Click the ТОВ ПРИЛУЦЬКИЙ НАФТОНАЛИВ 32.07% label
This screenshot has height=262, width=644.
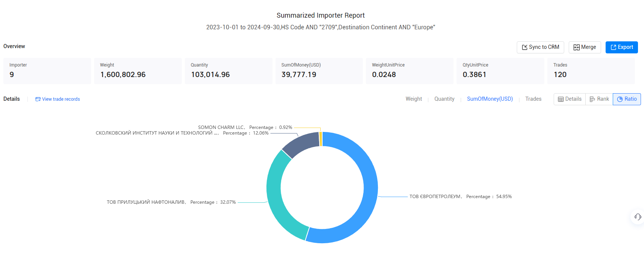pyautogui.click(x=171, y=202)
